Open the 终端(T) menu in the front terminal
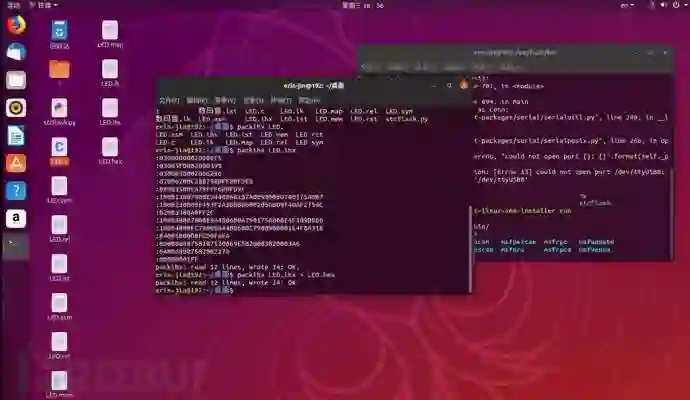Viewport: 690px width, 400px height. 281,100
